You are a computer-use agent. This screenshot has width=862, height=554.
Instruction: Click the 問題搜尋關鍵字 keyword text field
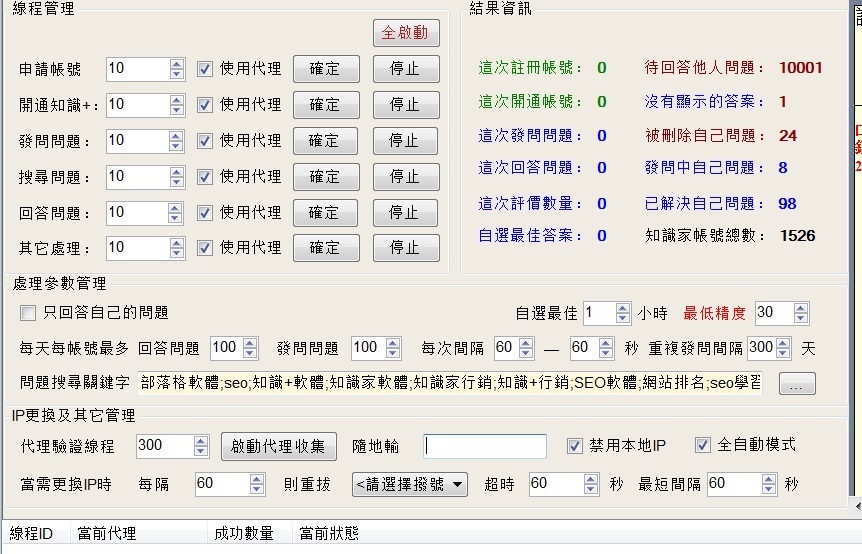click(450, 383)
